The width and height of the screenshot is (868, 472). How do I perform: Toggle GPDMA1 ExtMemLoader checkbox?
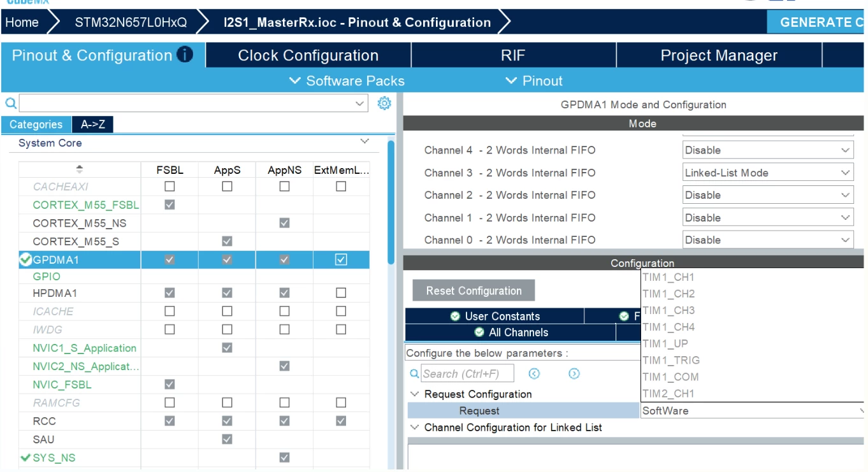(341, 259)
